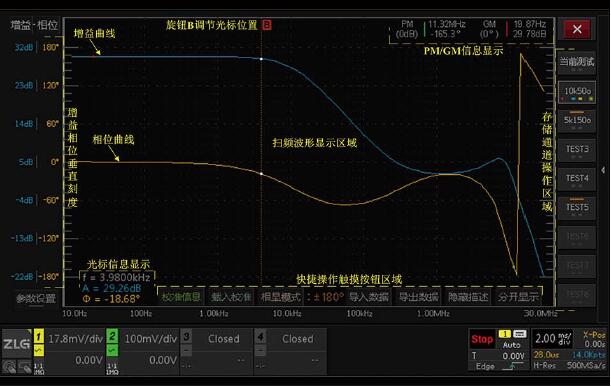The image size is (611, 387).
Task: Click the 导出数据 button
Action: pos(418,297)
